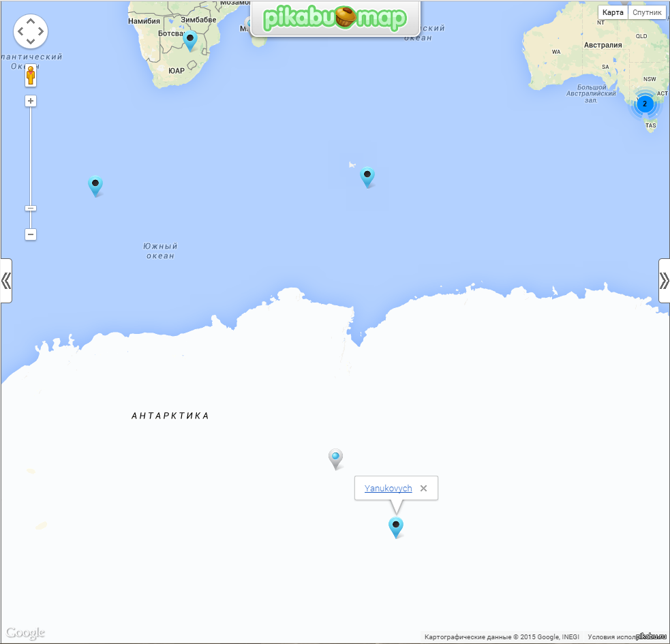Click the Google logo in the corner
This screenshot has height=644, width=670.
coord(25,632)
